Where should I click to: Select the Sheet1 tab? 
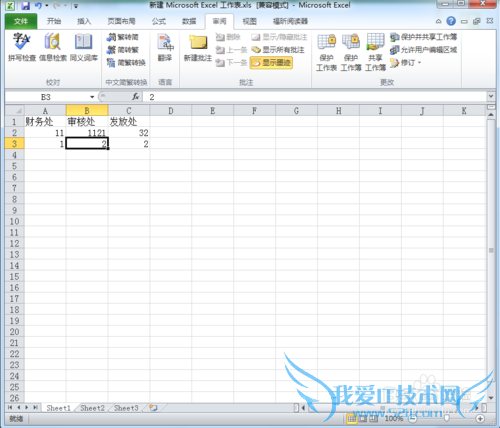58,408
